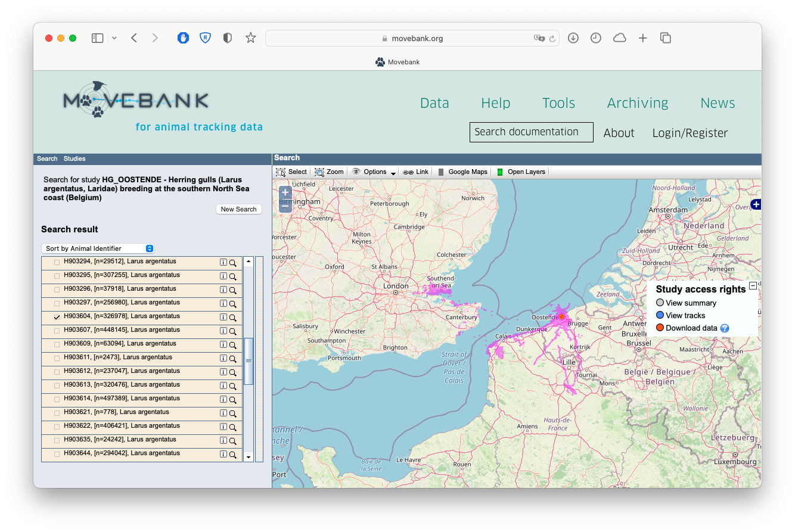Collapse the Study access rights legend

coord(753,286)
